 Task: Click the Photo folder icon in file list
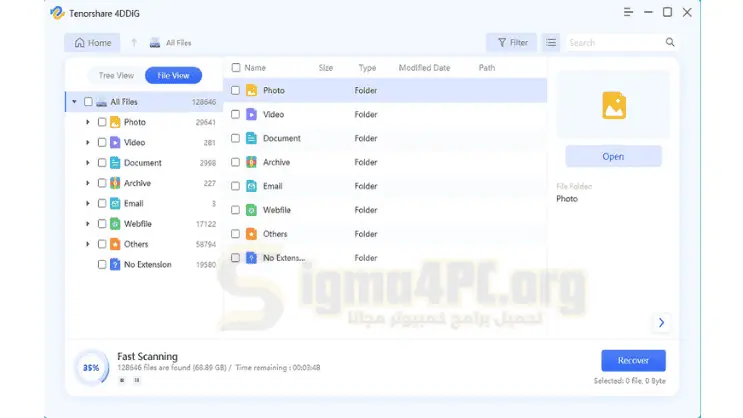click(x=252, y=90)
